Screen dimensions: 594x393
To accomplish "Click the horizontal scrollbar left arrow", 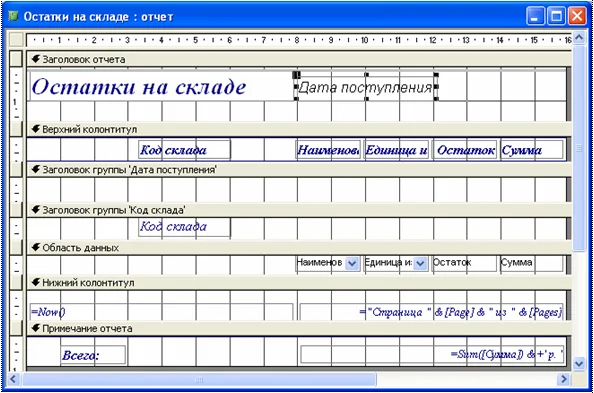I will tap(14, 379).
